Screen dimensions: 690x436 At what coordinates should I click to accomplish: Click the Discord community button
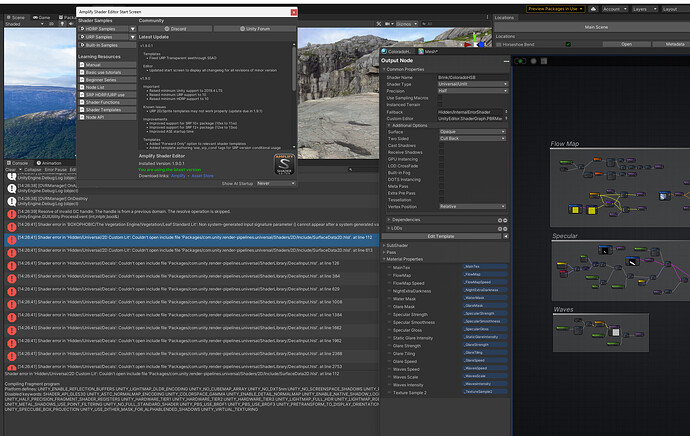[x=177, y=29]
